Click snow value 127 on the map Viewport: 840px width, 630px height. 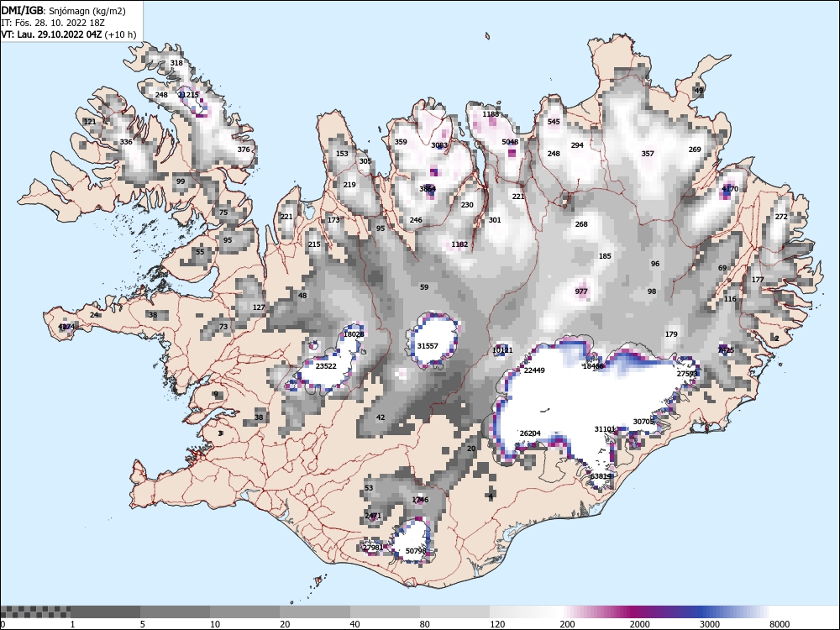[x=259, y=307]
